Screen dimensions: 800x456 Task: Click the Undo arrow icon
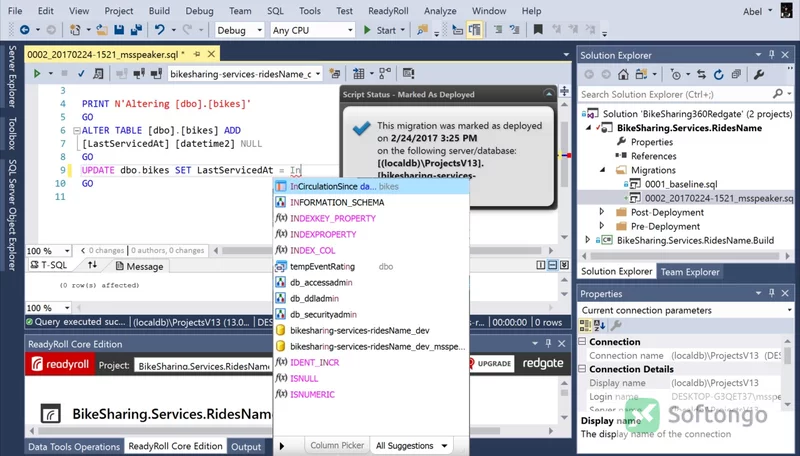tap(160, 30)
